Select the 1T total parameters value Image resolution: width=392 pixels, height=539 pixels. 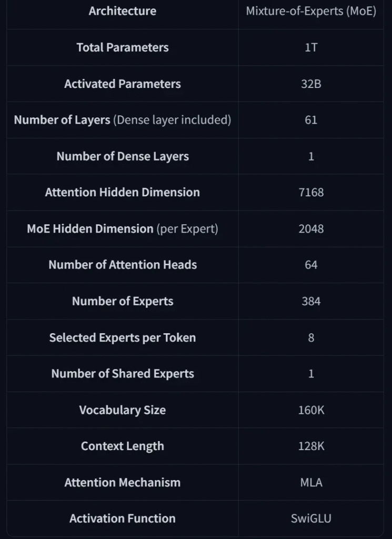pyautogui.click(x=311, y=47)
